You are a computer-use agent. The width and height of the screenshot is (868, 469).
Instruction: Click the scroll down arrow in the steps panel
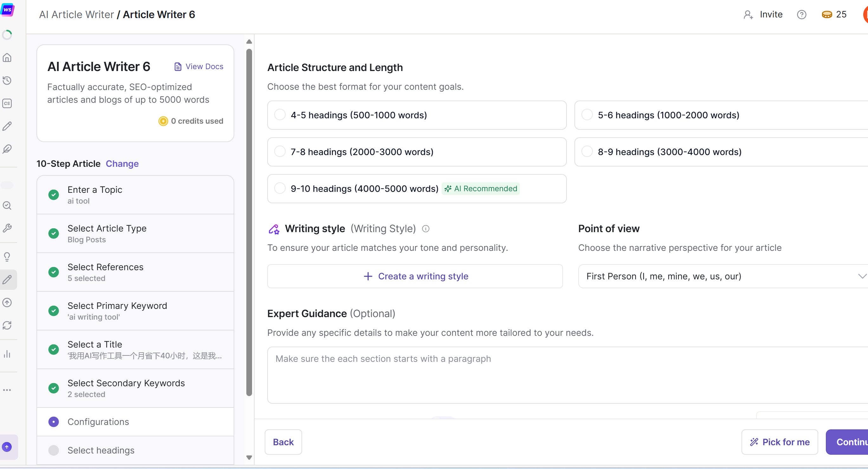pos(249,458)
